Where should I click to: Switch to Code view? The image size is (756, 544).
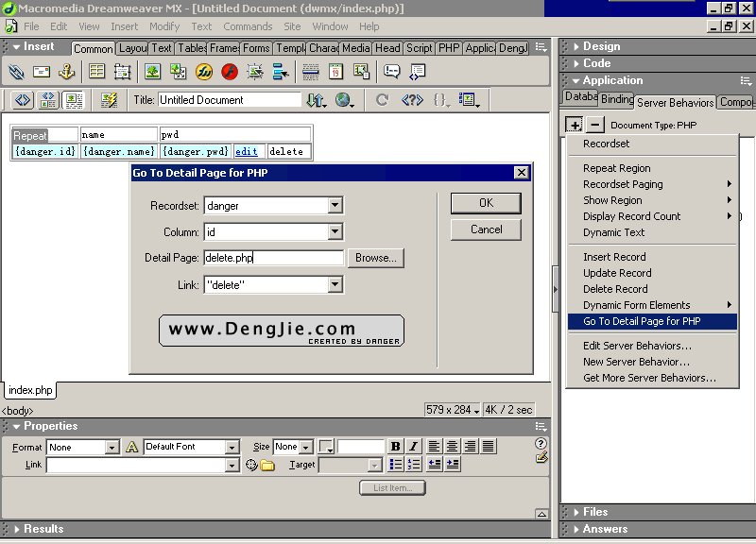point(22,100)
